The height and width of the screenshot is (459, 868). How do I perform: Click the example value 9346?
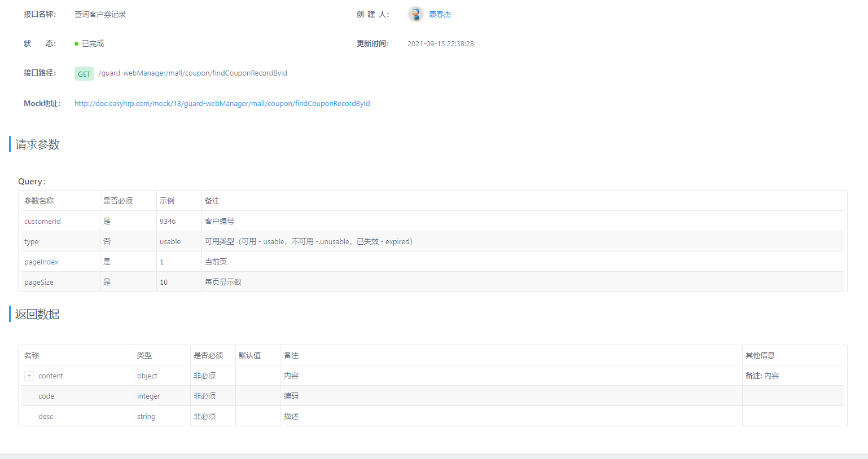tap(168, 222)
